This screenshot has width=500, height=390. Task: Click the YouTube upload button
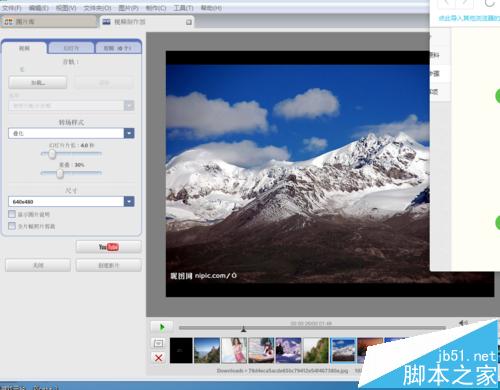tap(109, 247)
